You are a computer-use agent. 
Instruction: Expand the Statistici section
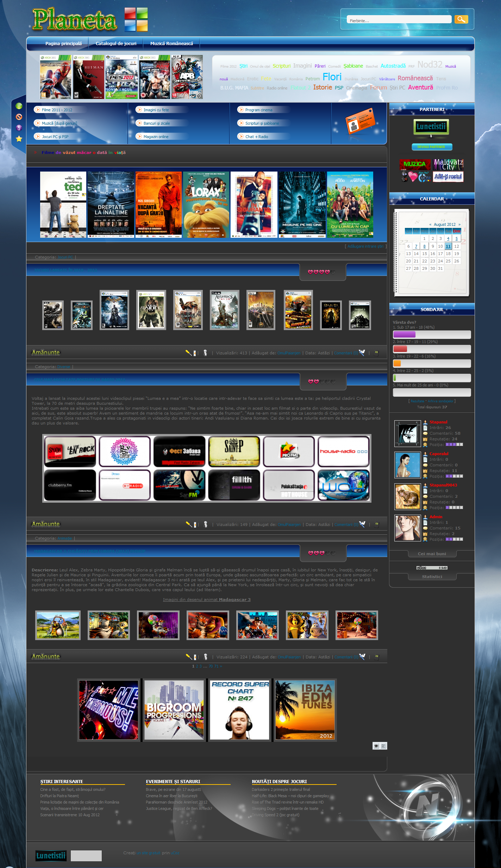[x=432, y=577]
